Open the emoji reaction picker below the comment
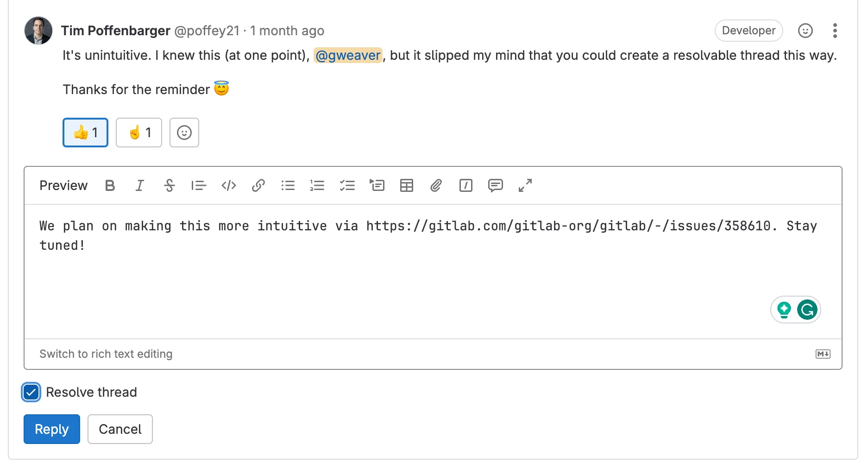The width and height of the screenshot is (868, 469). [x=184, y=133]
